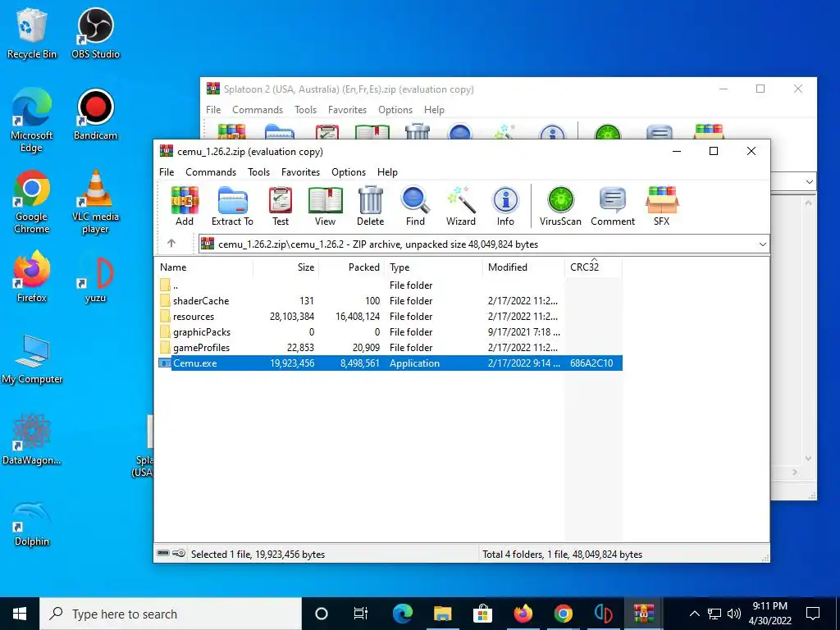This screenshot has width=840, height=630.
Task: Select the resources folder
Action: (x=390, y=316)
